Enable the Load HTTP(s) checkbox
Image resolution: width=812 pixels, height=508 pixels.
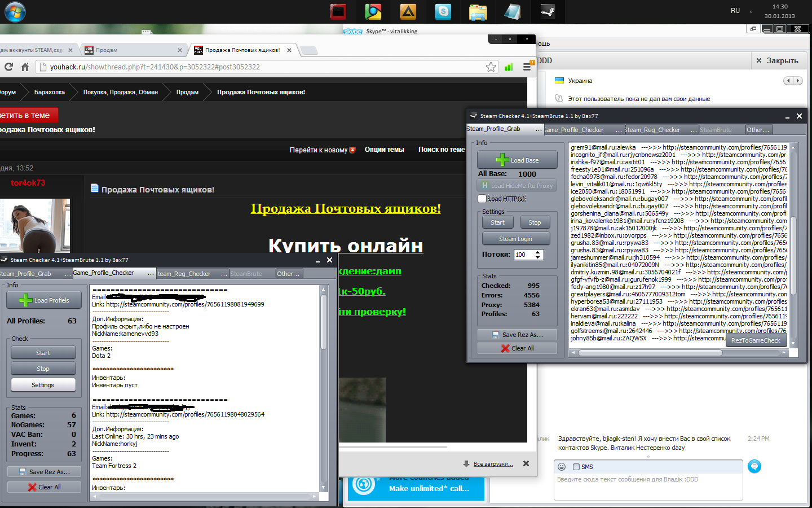tap(482, 199)
